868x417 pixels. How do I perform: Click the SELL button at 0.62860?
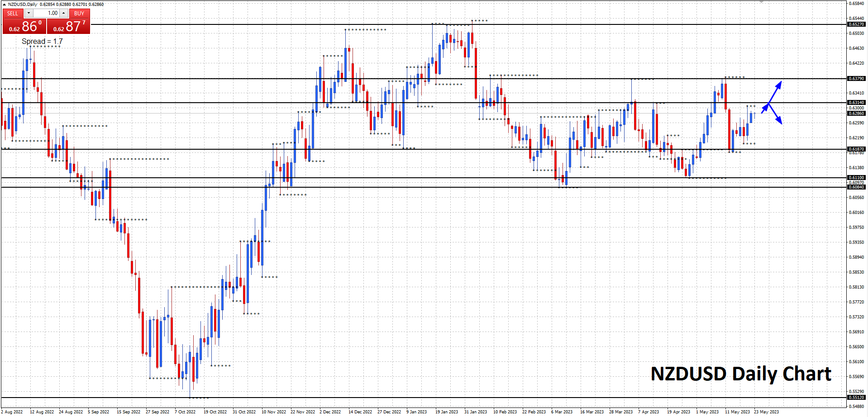24,22
